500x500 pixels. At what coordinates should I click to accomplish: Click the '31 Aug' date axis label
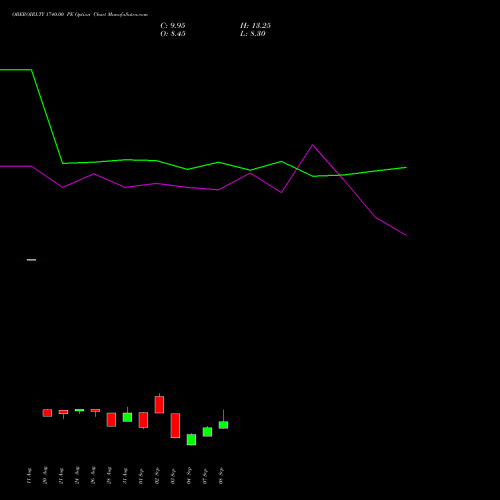(x=125, y=475)
